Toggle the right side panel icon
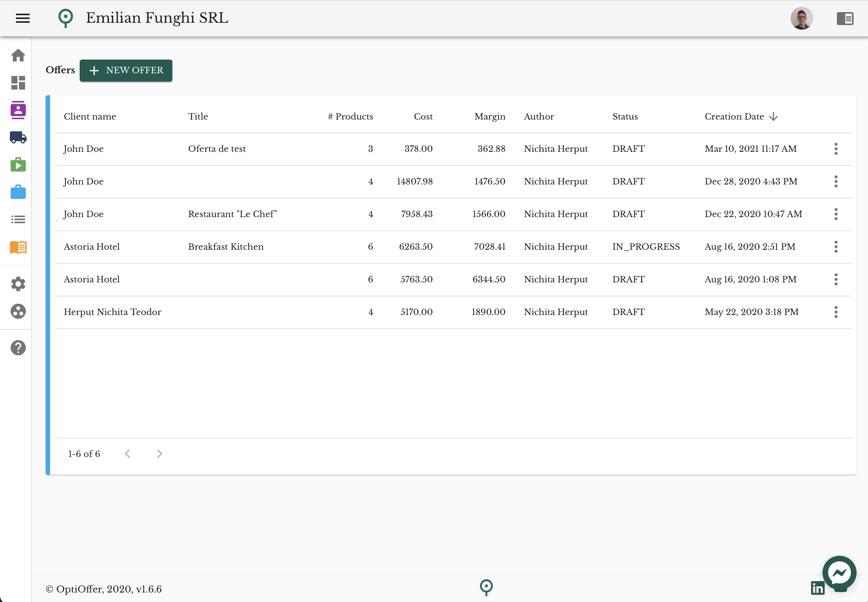Screen dimensions: 868x602 pos(845,18)
